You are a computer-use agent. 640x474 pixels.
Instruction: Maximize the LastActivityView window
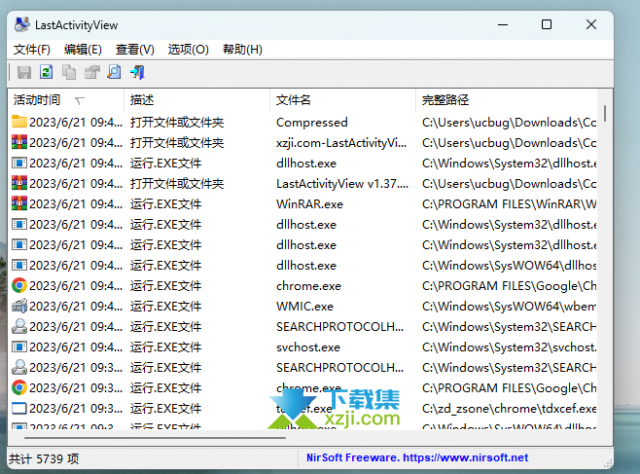point(547,24)
